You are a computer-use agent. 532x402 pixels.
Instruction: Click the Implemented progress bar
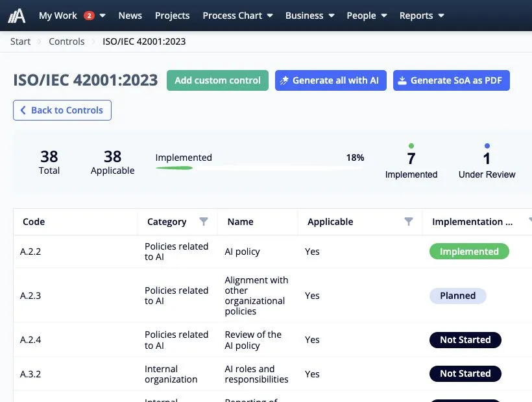click(260, 168)
